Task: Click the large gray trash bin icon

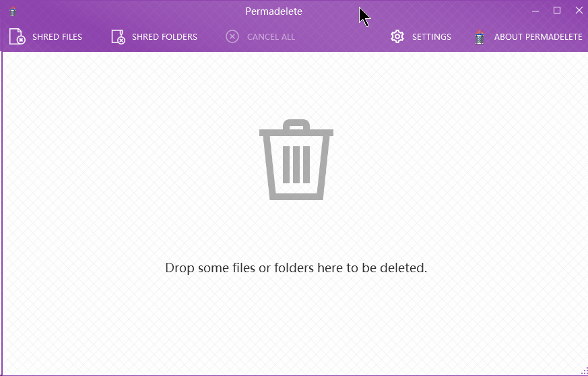Action: pyautogui.click(x=296, y=160)
